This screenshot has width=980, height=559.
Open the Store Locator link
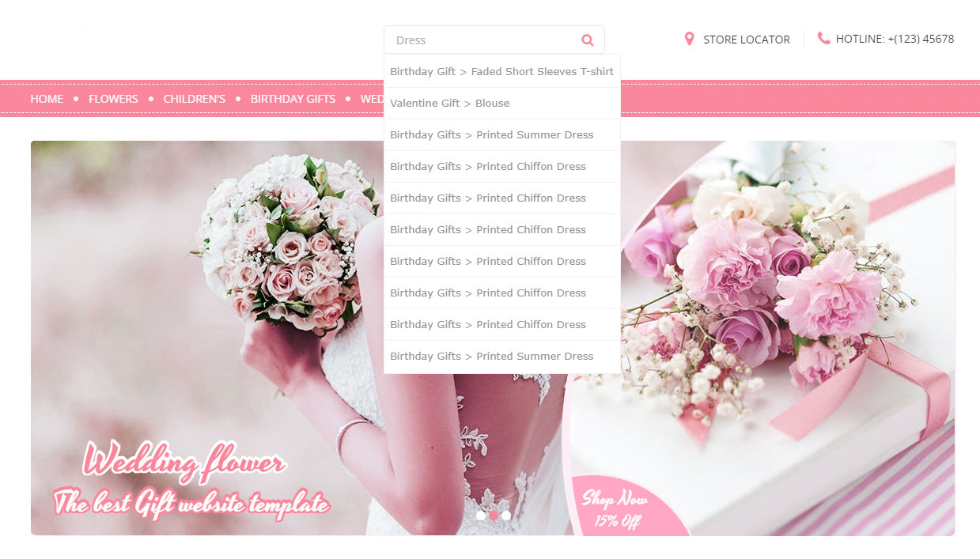coord(746,40)
